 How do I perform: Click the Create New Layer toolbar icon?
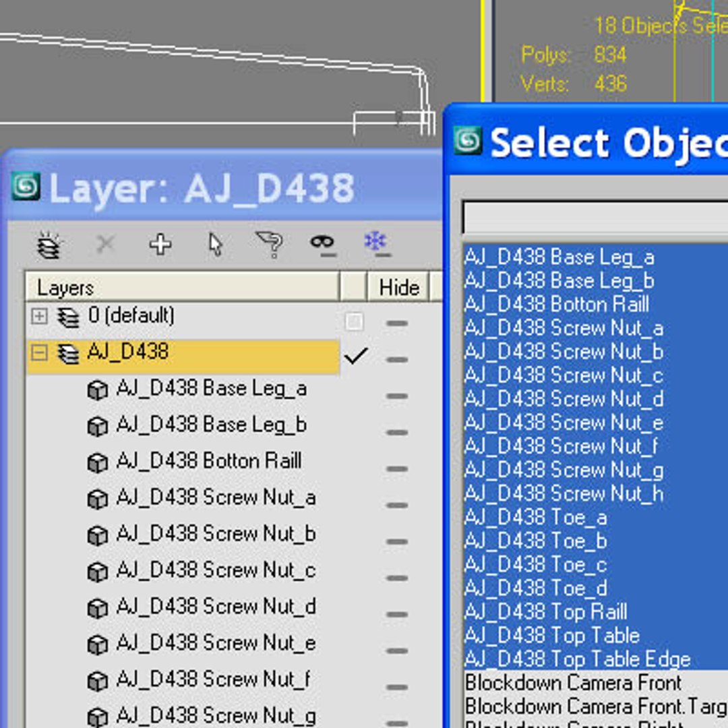[49, 244]
